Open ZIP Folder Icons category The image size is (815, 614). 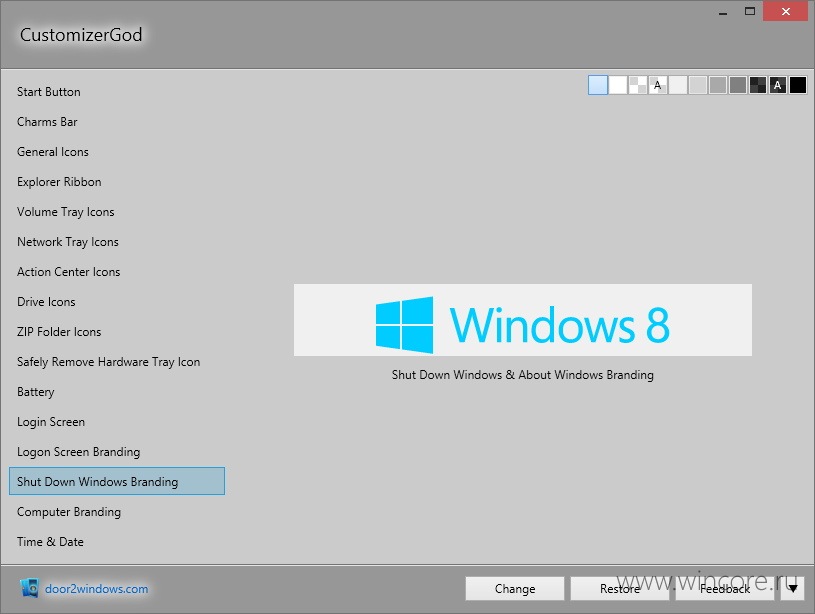(59, 332)
